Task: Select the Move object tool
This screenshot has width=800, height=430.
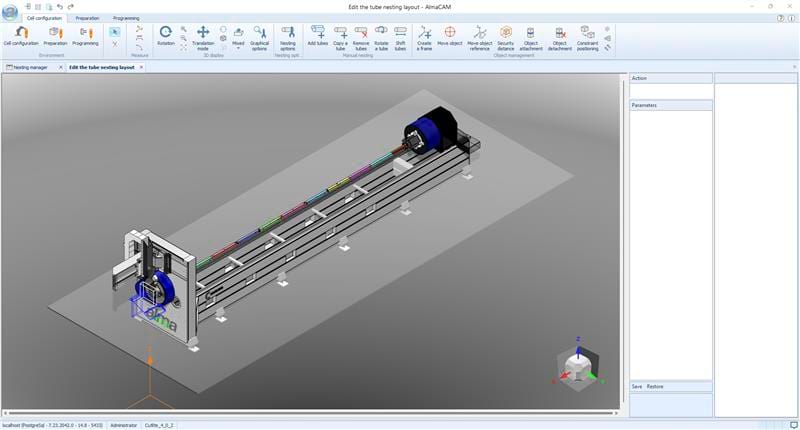Action: tap(449, 36)
